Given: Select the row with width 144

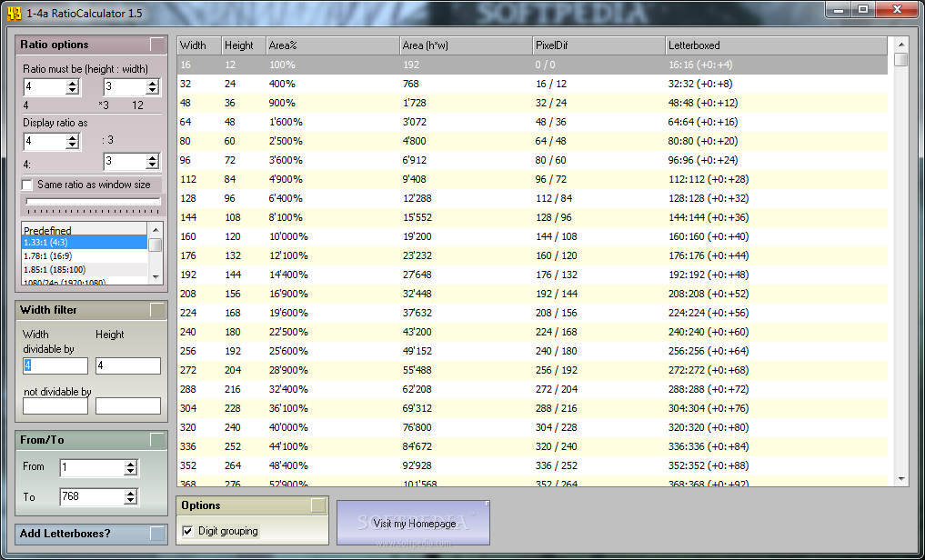Looking at the screenshot, I should pyautogui.click(x=532, y=217).
